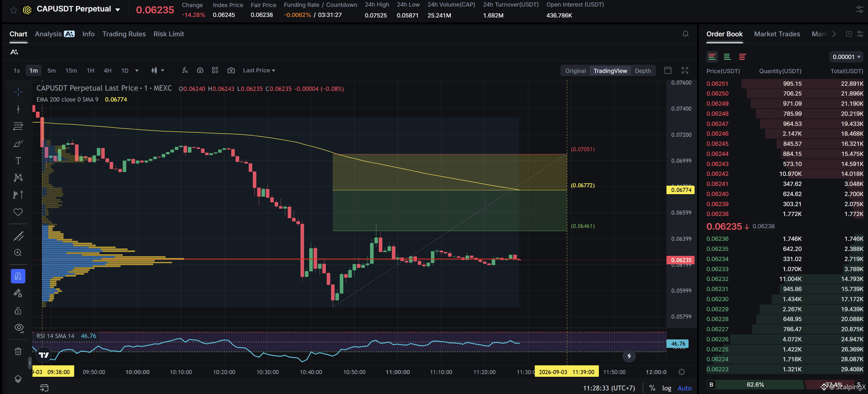The width and height of the screenshot is (868, 394).
Task: Open the Trading Rules tab
Action: click(x=124, y=34)
